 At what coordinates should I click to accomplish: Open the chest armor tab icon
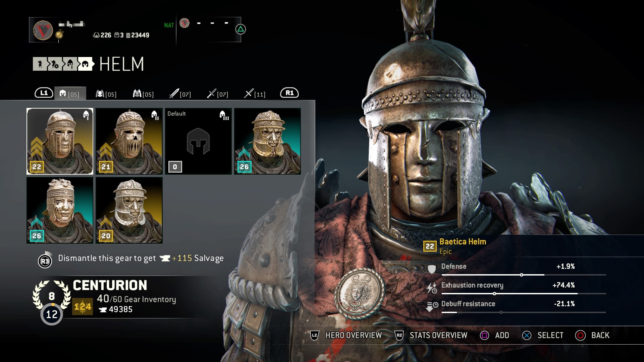click(100, 94)
